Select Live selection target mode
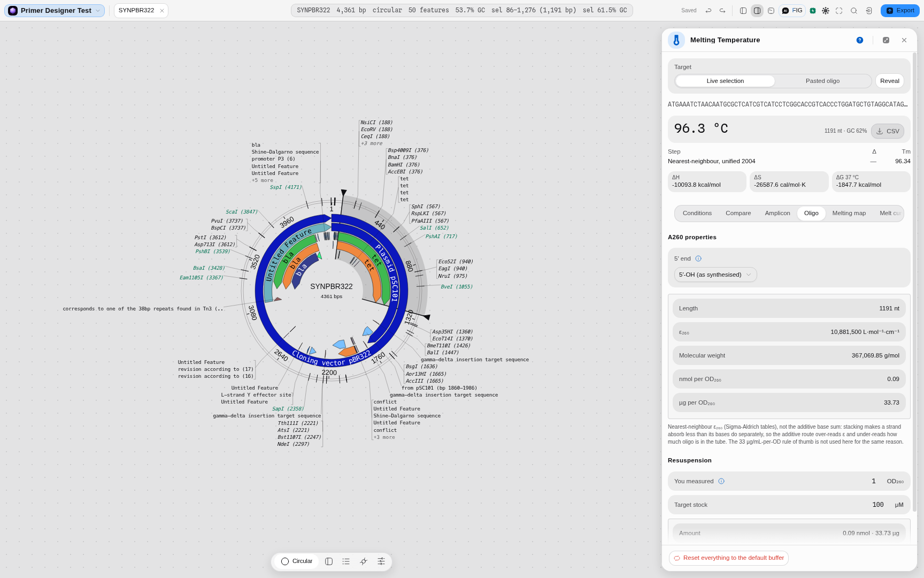The width and height of the screenshot is (924, 578). pyautogui.click(x=725, y=81)
